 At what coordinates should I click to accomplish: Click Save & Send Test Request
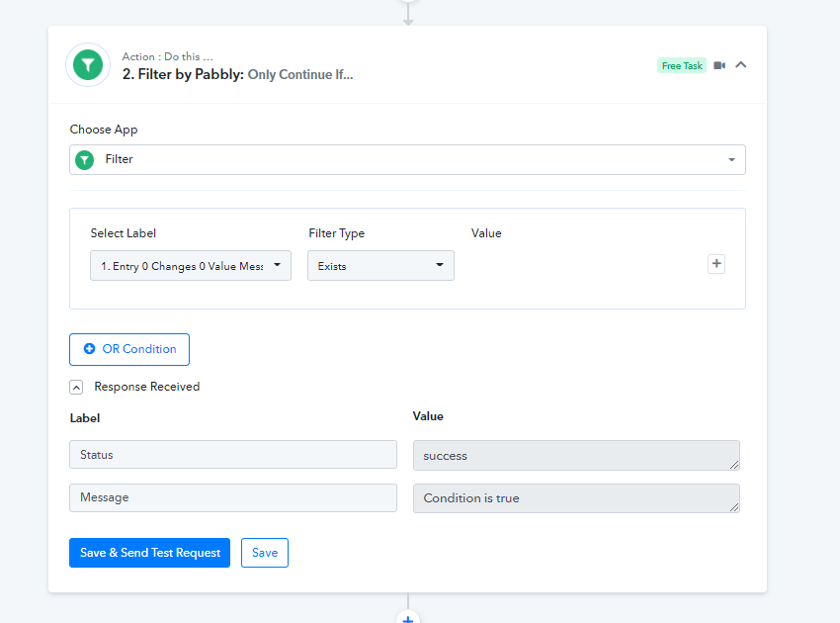[x=149, y=553]
